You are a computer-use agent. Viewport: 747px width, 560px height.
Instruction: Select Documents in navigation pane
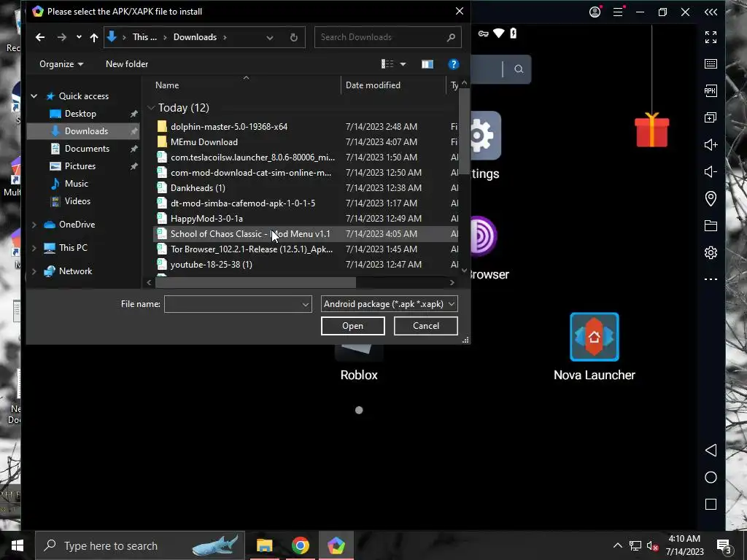[x=87, y=149]
